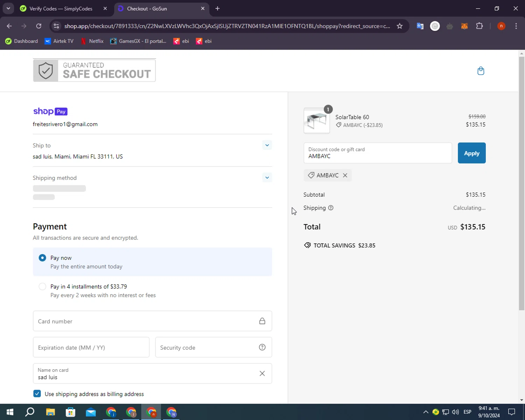
Task: Go back to previous page
Action: click(9, 26)
